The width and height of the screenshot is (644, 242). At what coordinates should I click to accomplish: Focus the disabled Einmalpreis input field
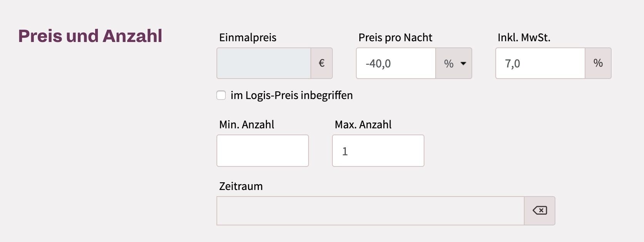coord(264,63)
